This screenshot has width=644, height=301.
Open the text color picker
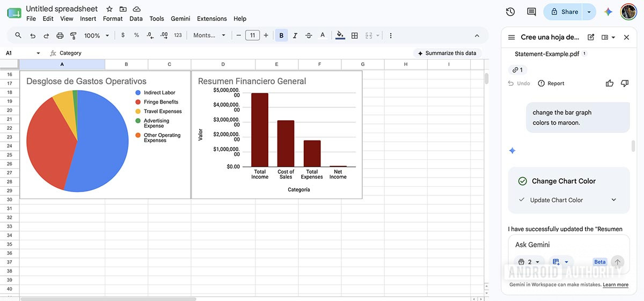click(x=323, y=35)
